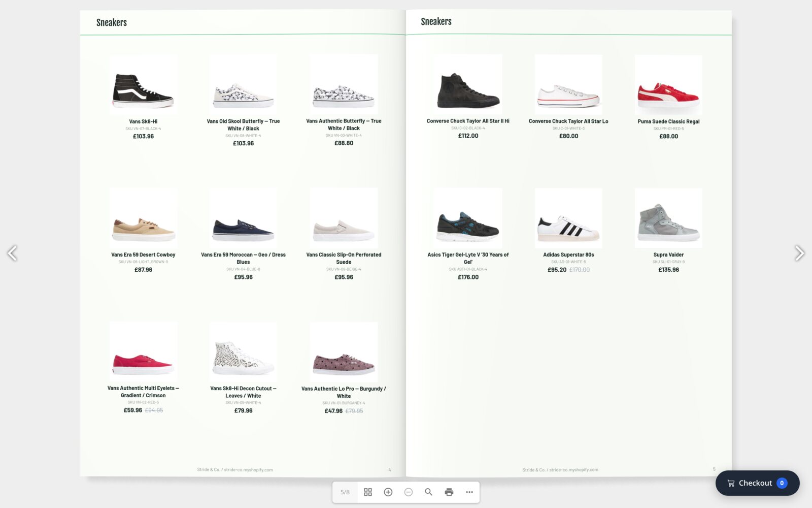Open the page thumbnails grid view
Screen dimensions: 812x508
[x=368, y=492]
